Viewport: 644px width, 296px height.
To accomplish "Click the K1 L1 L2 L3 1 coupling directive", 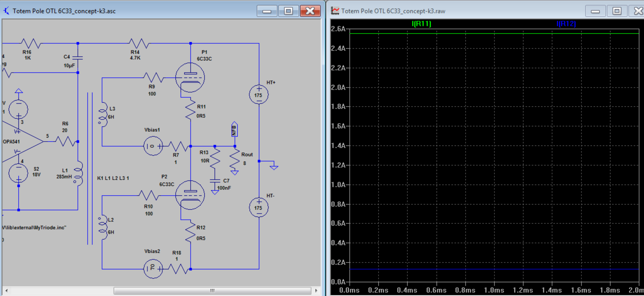I will tap(113, 178).
